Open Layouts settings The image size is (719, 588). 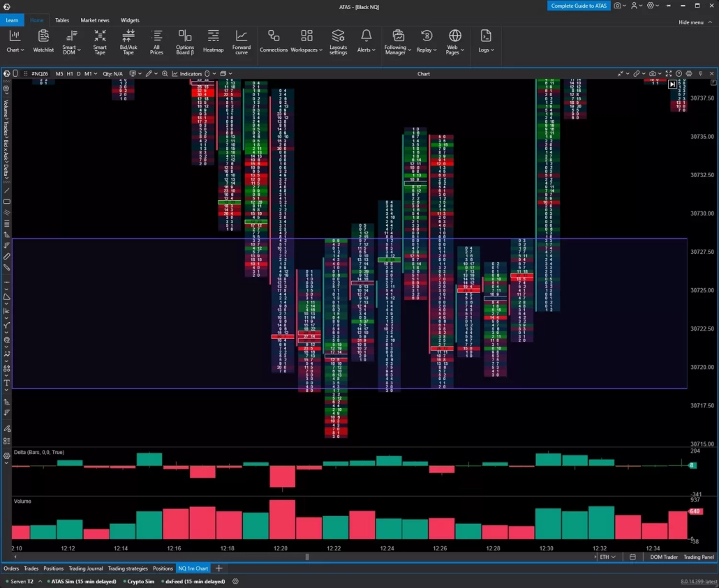point(338,41)
